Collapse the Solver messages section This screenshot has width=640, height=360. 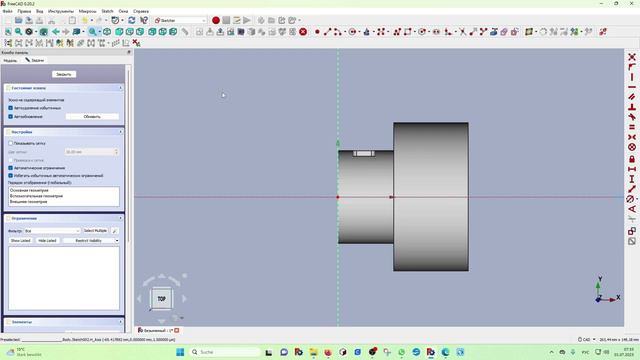[x=120, y=88]
